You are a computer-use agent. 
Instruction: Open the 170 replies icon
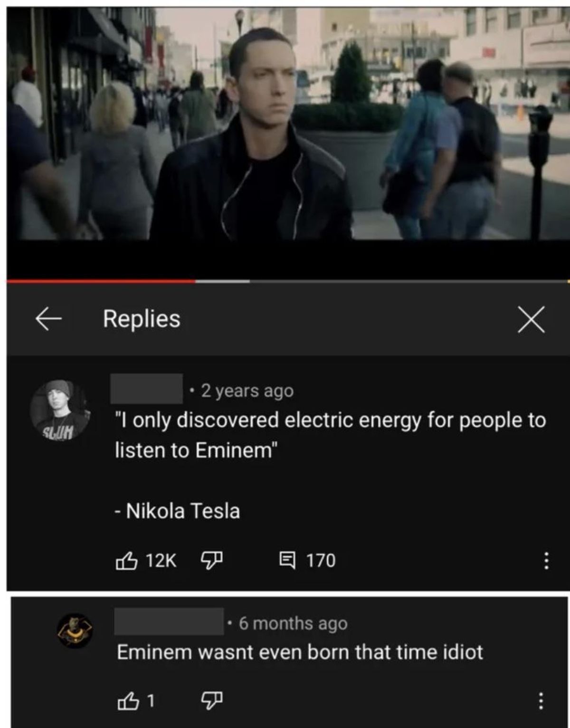tap(287, 560)
